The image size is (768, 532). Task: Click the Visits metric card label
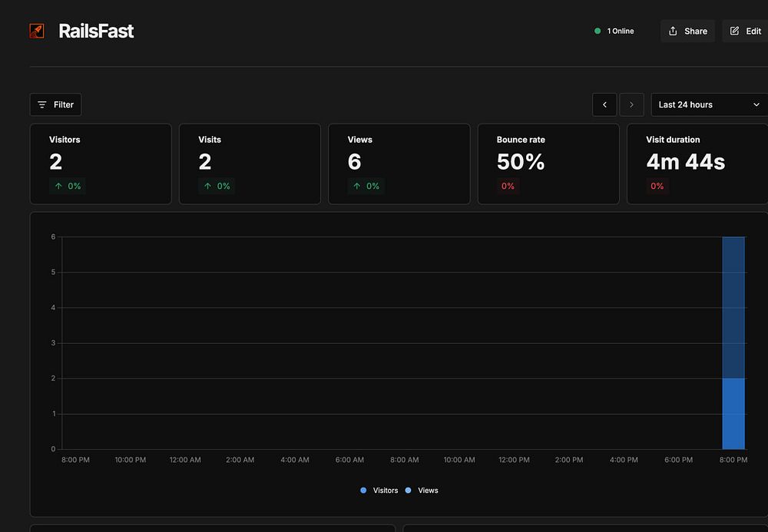[x=210, y=140]
